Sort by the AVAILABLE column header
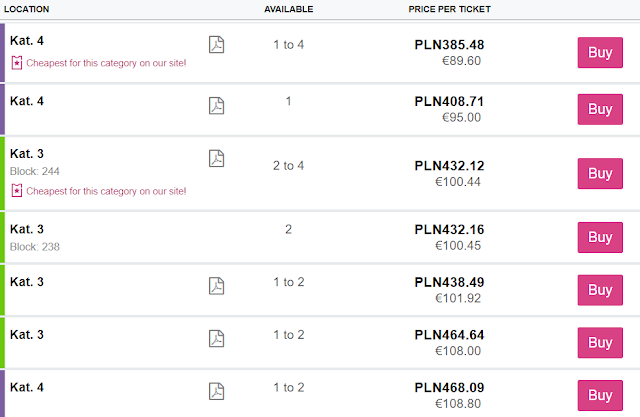The height and width of the screenshot is (417, 640). pyautogui.click(x=288, y=9)
